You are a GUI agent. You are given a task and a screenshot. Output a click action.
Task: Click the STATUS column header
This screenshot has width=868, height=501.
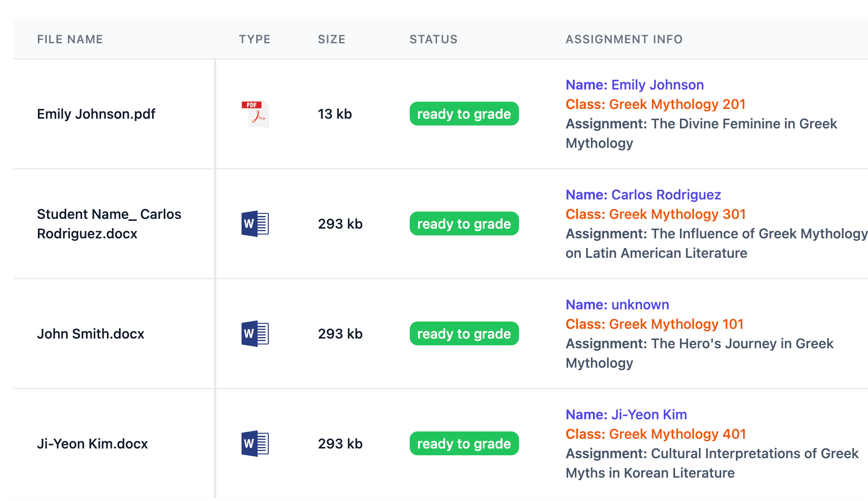point(434,39)
